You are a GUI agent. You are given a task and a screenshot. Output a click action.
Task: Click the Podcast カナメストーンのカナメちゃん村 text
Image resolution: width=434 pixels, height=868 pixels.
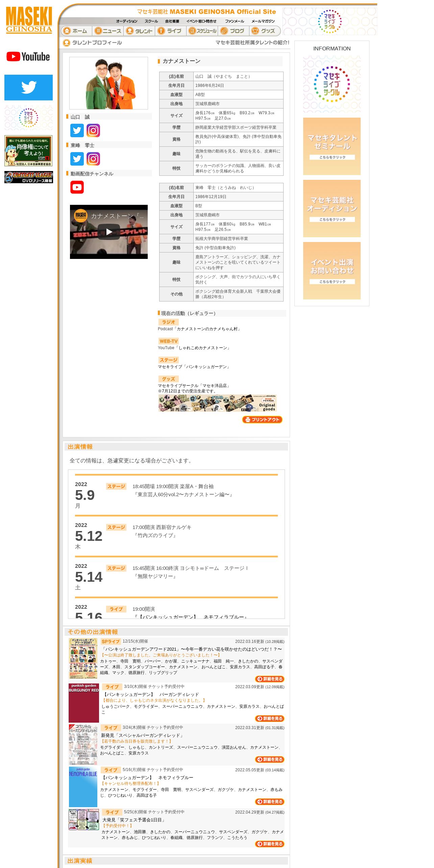click(x=199, y=329)
